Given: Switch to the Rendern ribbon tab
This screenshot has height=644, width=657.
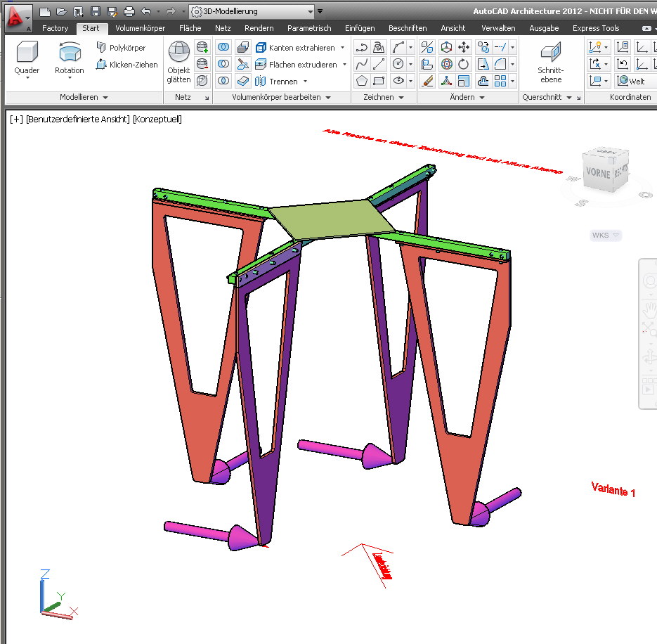Looking at the screenshot, I should point(259,28).
